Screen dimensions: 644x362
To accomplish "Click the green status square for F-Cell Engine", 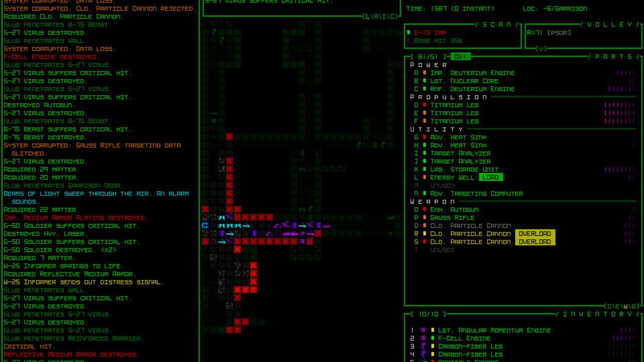I will pyautogui.click(x=433, y=338).
